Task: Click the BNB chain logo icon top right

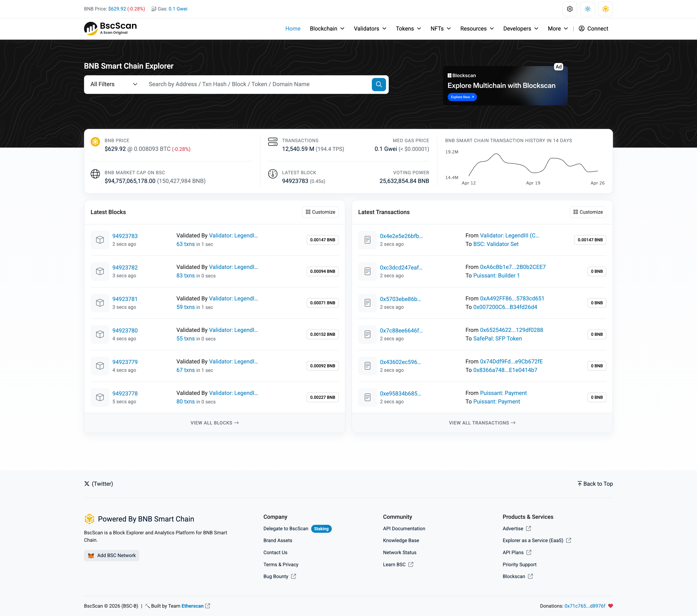Action: pos(605,9)
